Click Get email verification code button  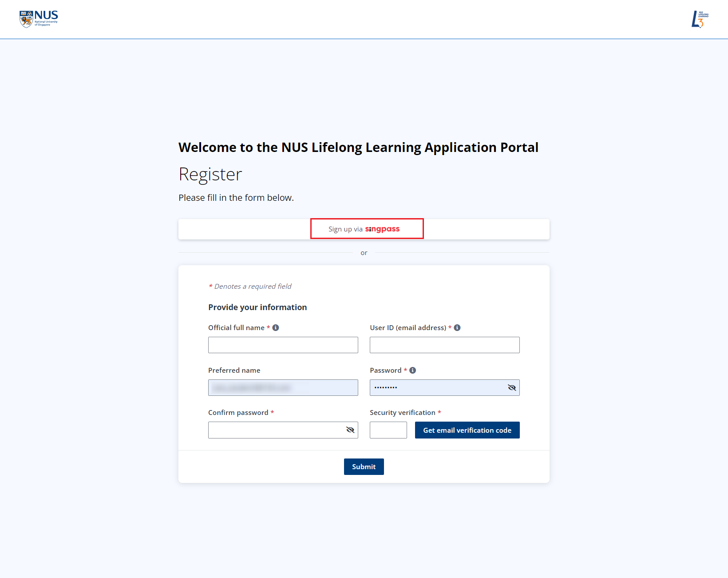[467, 430]
